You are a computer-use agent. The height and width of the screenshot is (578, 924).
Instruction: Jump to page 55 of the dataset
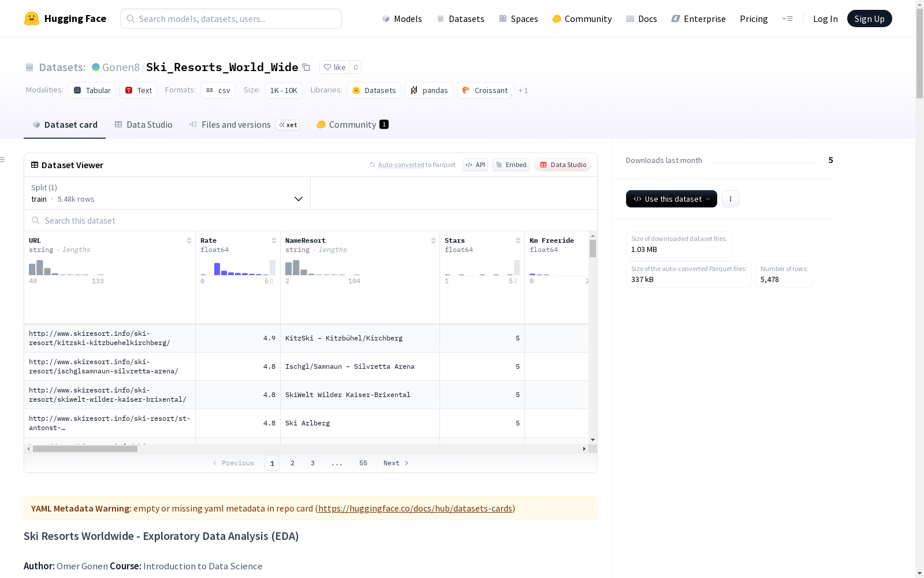pyautogui.click(x=363, y=463)
